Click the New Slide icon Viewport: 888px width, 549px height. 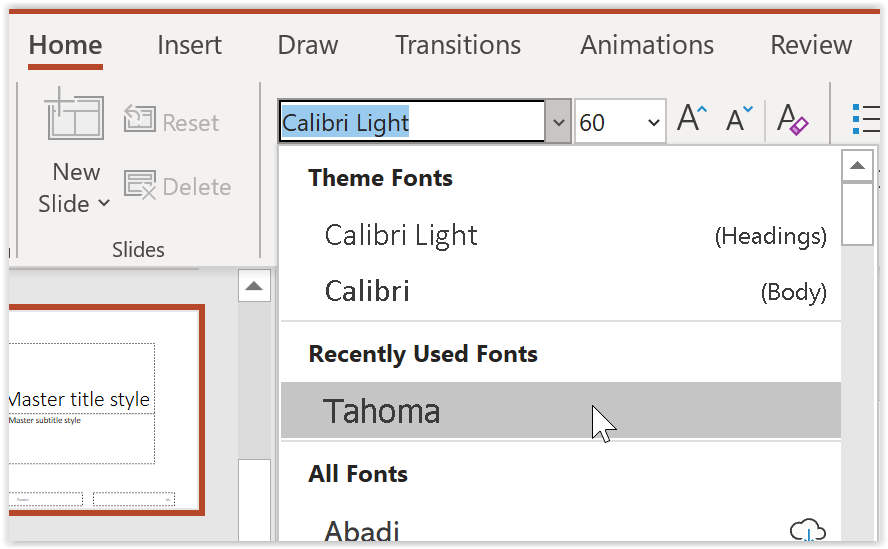[74, 113]
